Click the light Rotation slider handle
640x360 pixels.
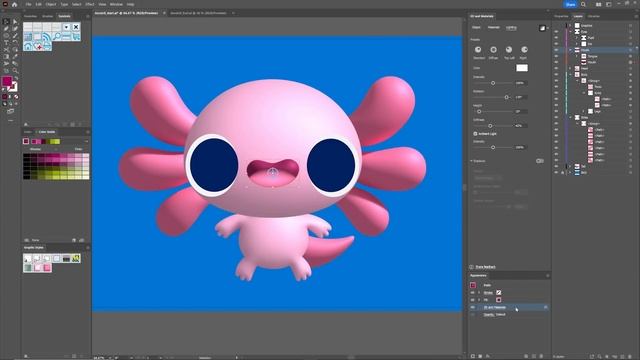pyautogui.click(x=507, y=97)
